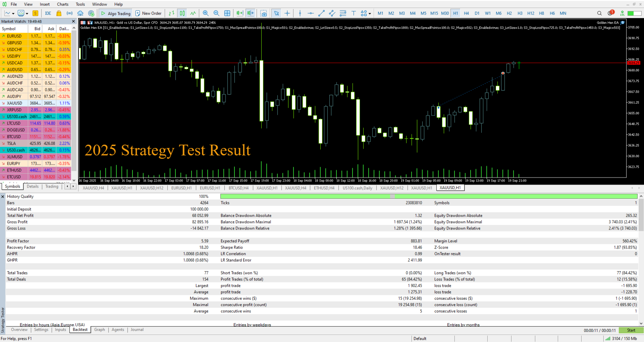Take a chart screenshot with the camera tool

click(264, 13)
